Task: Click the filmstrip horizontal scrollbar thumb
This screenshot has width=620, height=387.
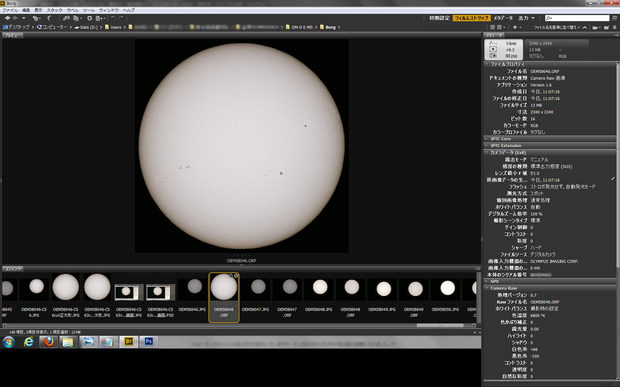Action: point(440,325)
